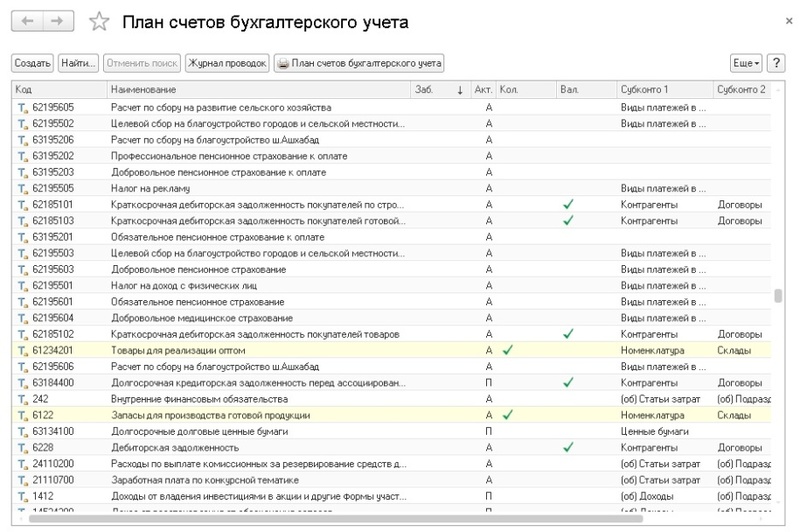Open help with the question mark

[x=778, y=63]
